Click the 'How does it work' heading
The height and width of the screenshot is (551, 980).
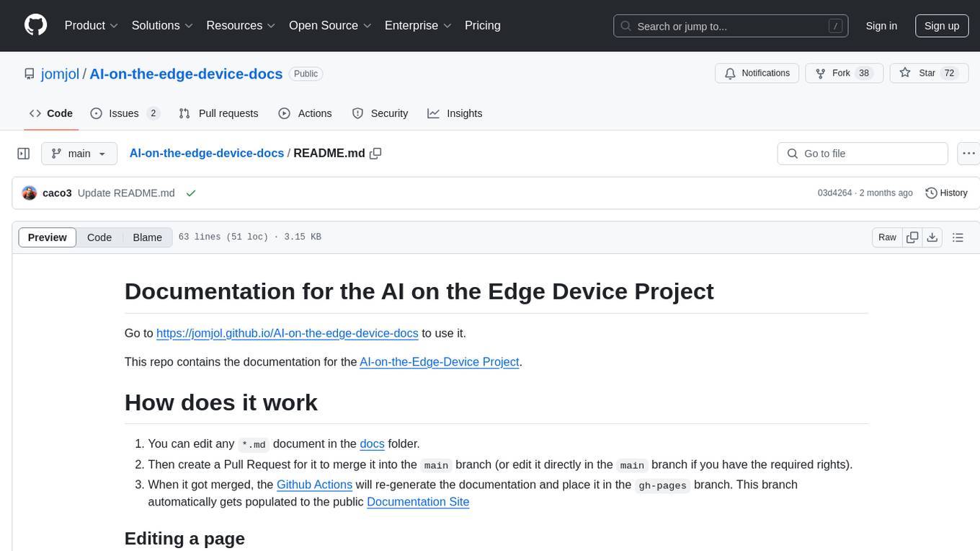[221, 402]
